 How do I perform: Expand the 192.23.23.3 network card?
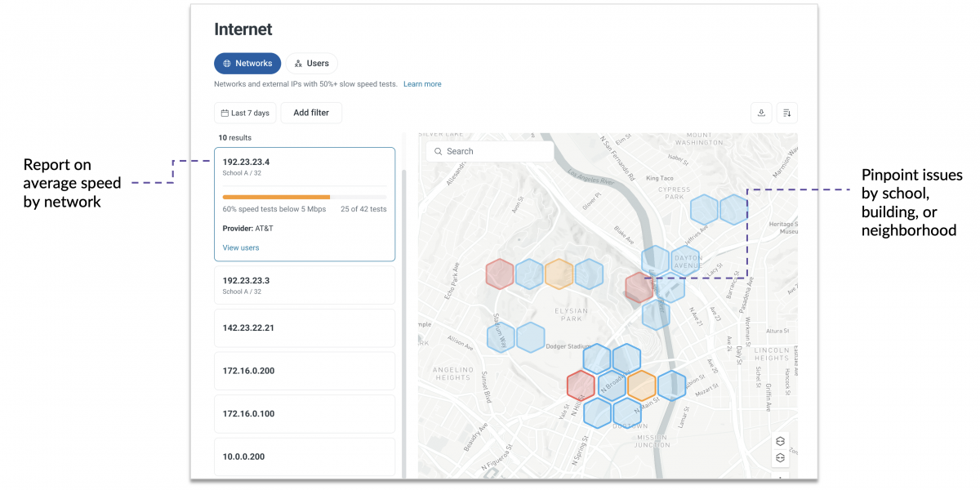(304, 285)
